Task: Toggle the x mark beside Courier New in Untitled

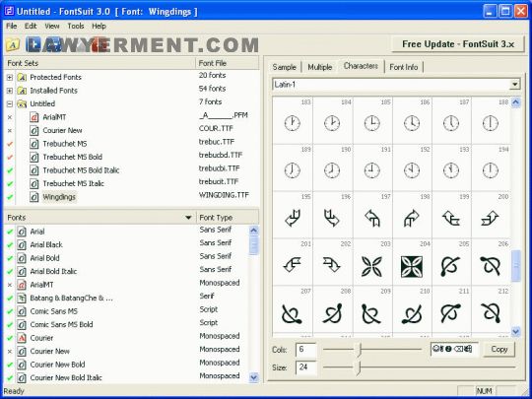Action: (10, 131)
